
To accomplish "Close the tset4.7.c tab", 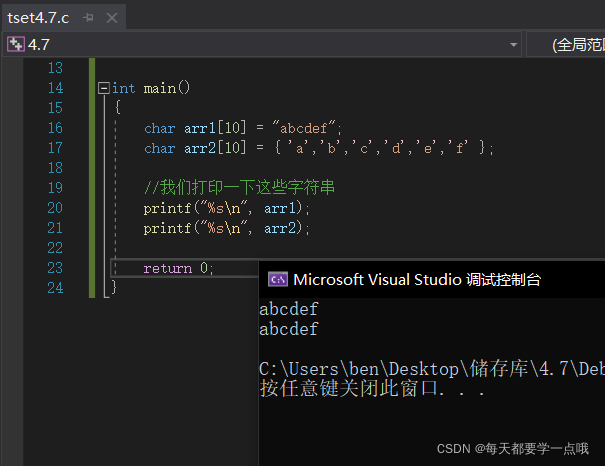I will pos(111,18).
